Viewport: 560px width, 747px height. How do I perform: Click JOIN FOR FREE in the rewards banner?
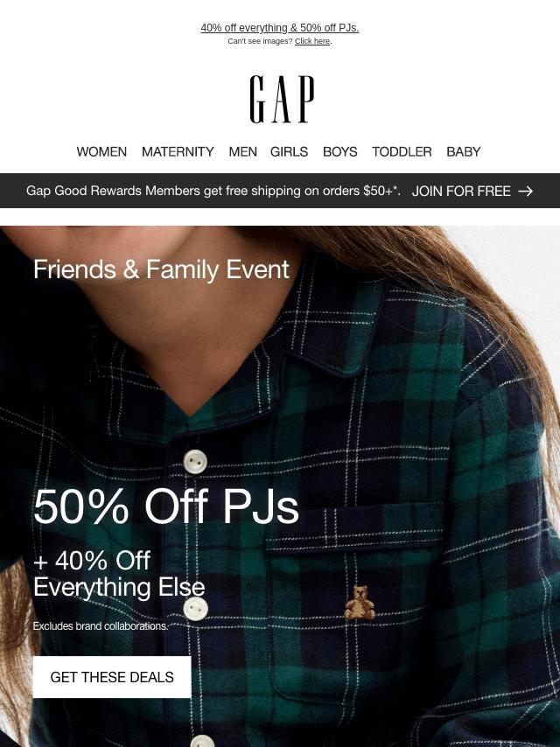click(x=461, y=191)
